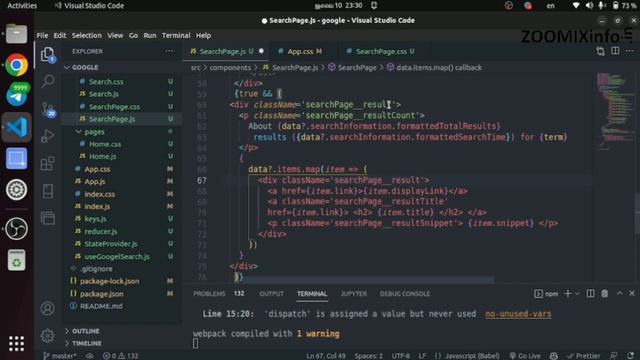Expand the OUTLINE section
The image size is (640, 360).
[x=86, y=331]
